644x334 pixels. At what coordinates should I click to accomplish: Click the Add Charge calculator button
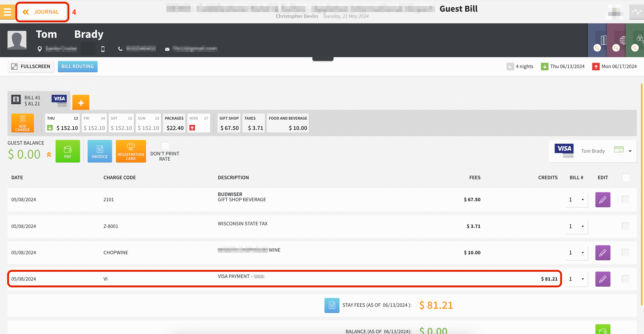point(22,123)
